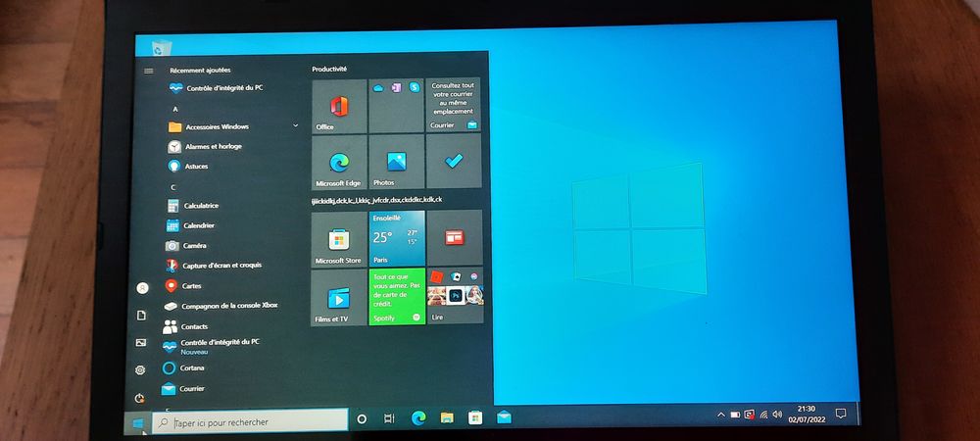
Task: Launch Edge from the taskbar
Action: click(x=418, y=417)
